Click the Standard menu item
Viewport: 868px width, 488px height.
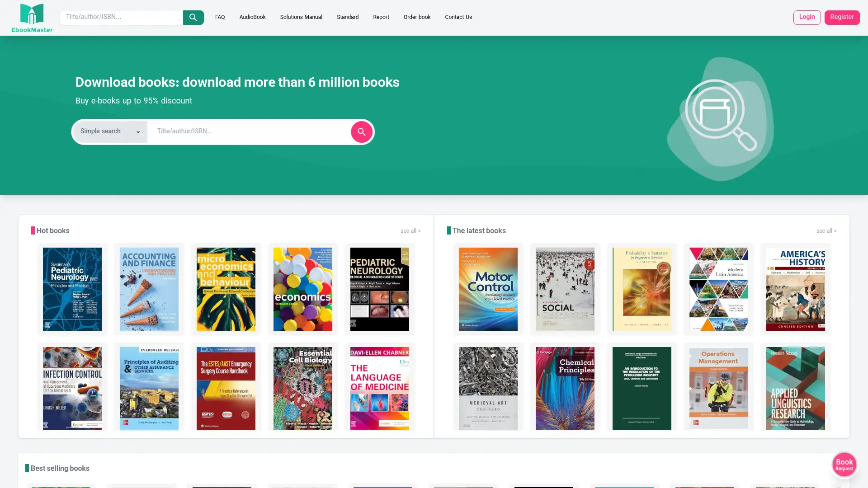[347, 17]
